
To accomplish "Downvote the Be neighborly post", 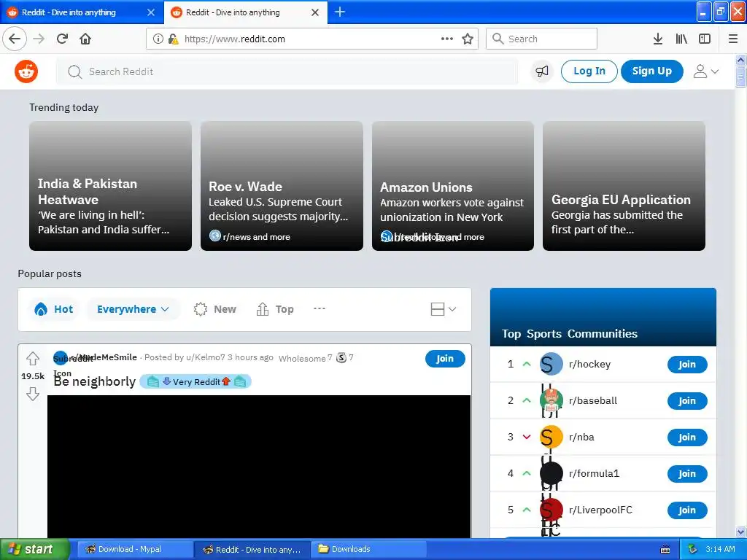I will (x=33, y=394).
